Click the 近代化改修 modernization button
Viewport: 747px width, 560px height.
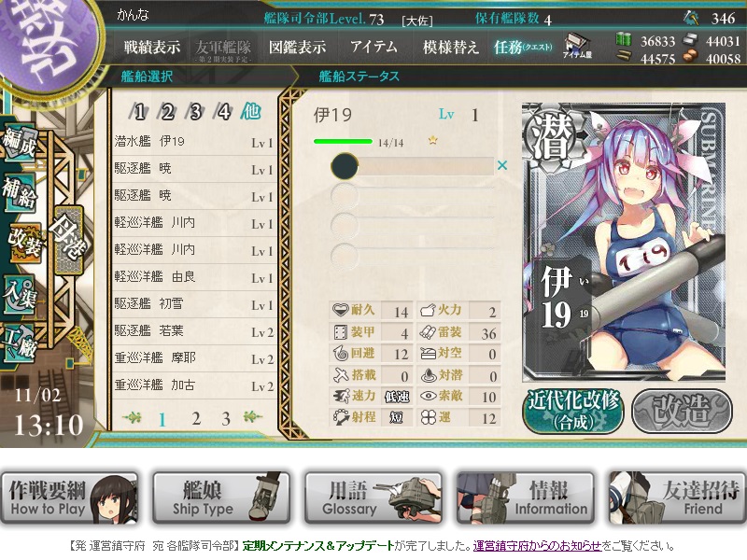coord(573,411)
